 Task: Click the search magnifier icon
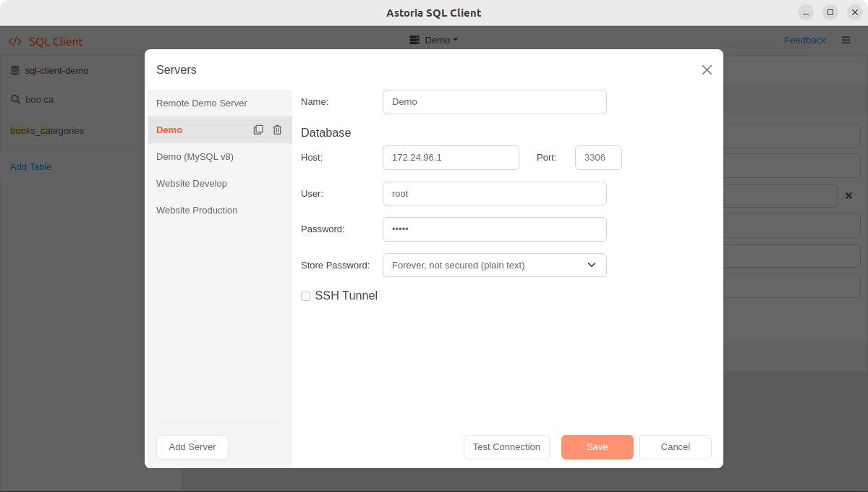[x=16, y=100]
